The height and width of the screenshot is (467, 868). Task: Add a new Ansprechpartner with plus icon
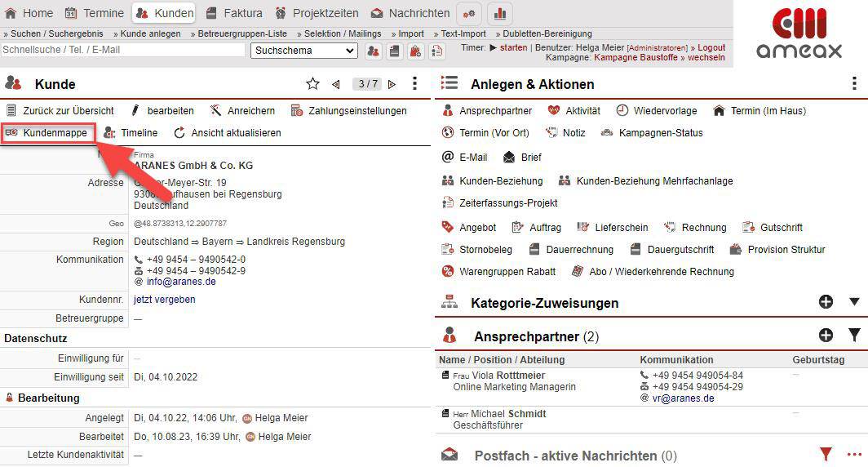tap(826, 336)
